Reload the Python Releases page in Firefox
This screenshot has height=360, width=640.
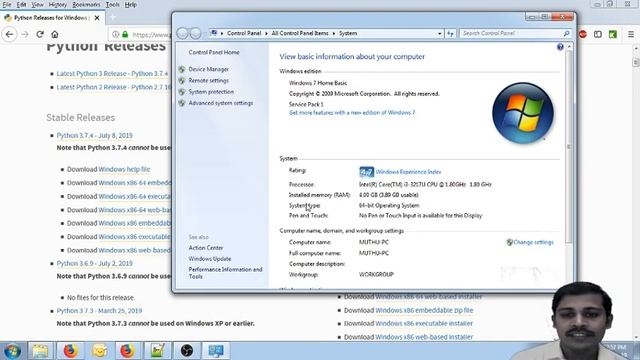[x=40, y=34]
